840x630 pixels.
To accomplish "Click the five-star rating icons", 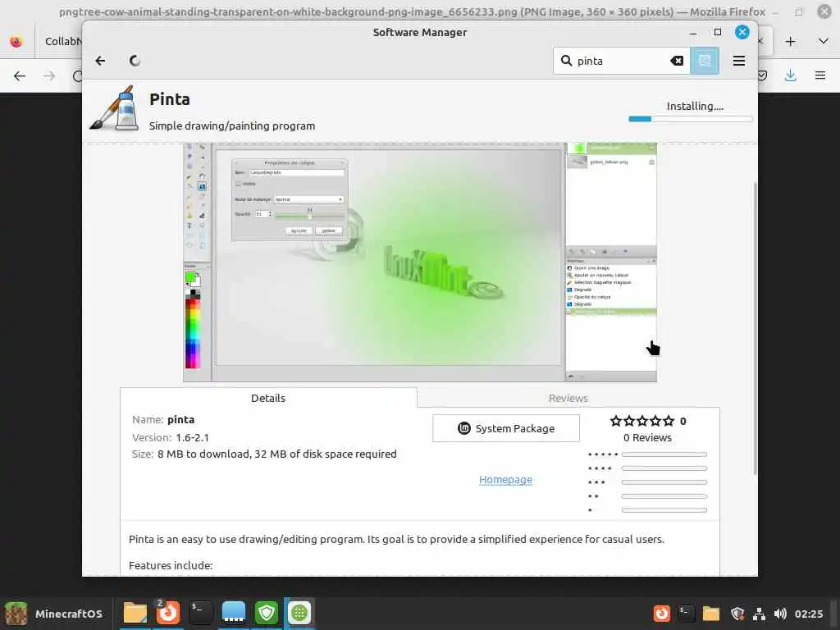I will 641,421.
